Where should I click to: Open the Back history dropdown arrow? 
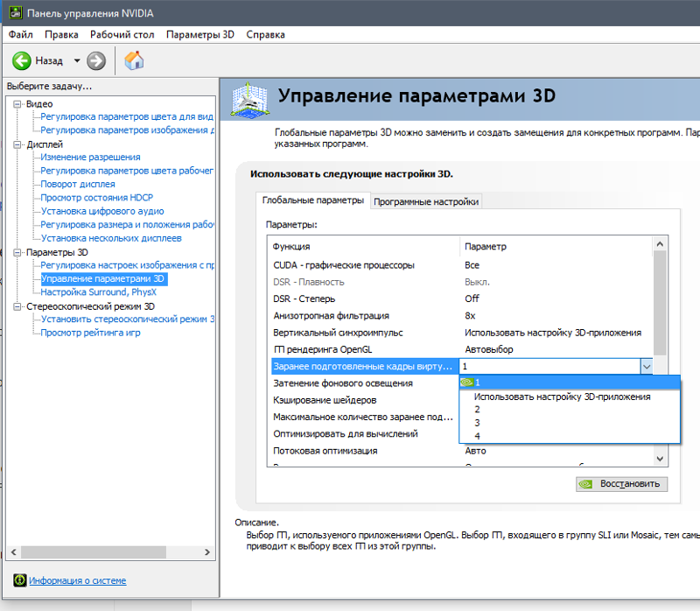tap(77, 60)
